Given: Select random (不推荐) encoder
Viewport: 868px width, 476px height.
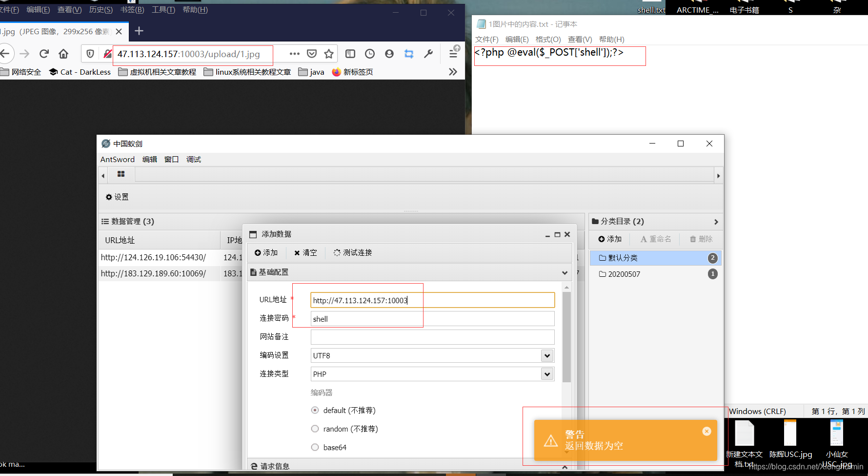Looking at the screenshot, I should [315, 429].
